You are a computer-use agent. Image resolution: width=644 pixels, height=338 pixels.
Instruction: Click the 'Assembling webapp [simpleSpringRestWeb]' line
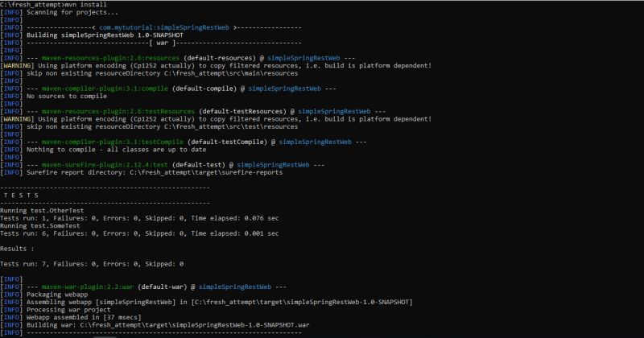click(219, 302)
